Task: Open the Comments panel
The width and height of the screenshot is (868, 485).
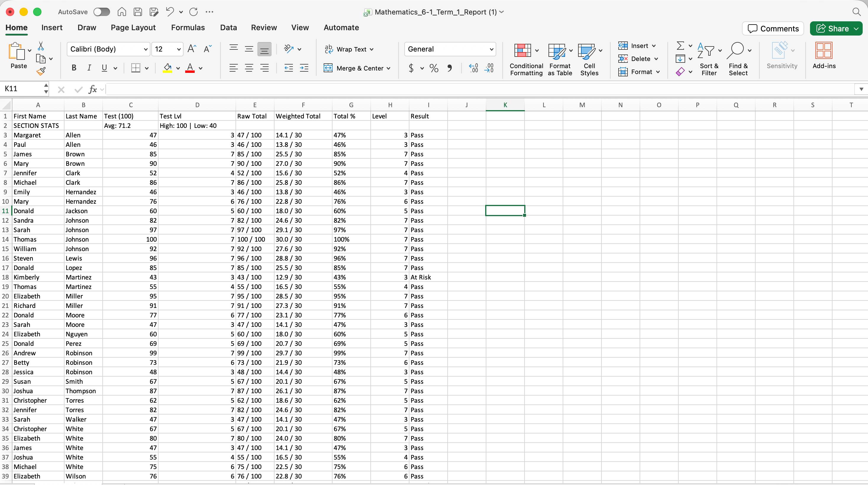Action: pos(773,28)
